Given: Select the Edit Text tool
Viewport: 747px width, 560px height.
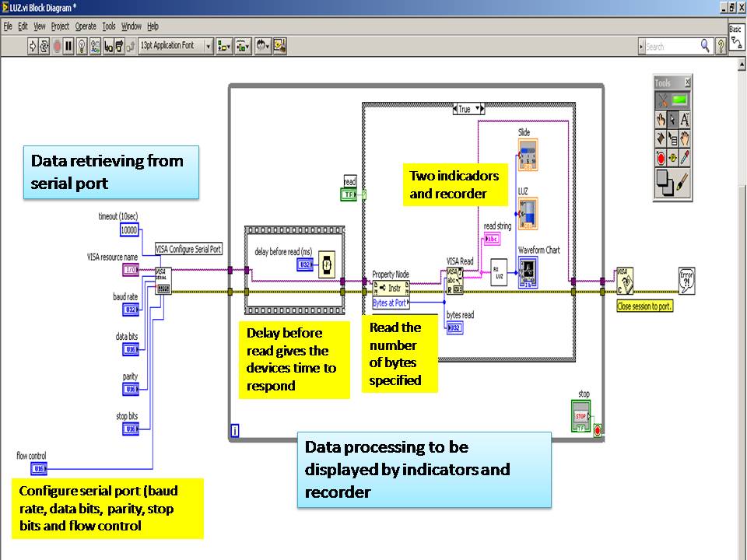Looking at the screenshot, I should [685, 119].
